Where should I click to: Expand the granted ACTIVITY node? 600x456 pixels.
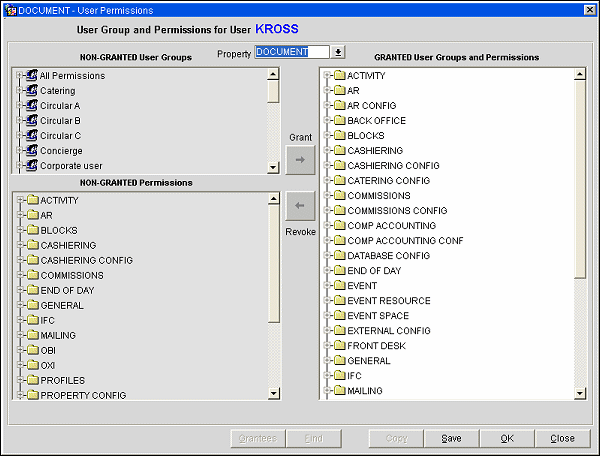click(326, 76)
